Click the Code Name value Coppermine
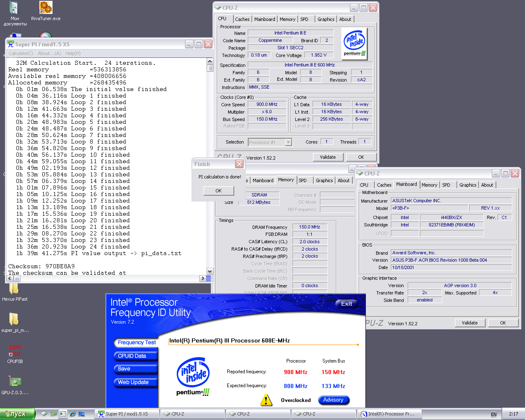The width and height of the screenshot is (525, 420). [x=270, y=41]
